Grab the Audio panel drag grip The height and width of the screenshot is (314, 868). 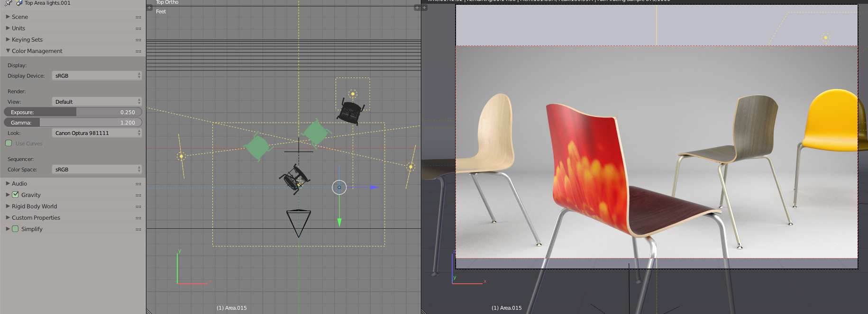pos(138,184)
